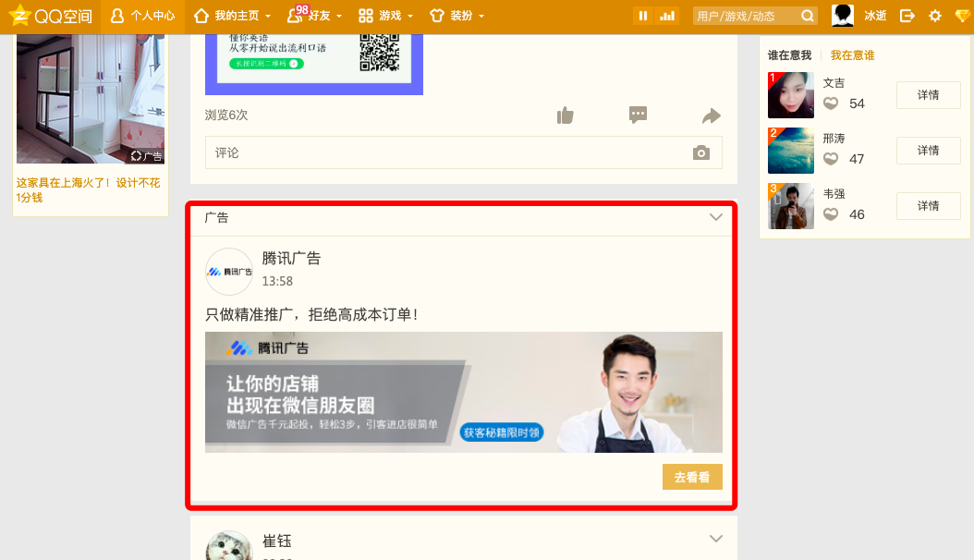This screenshot has width=974, height=560.
Task: Expand 我的主页 dropdown arrow
Action: [268, 16]
